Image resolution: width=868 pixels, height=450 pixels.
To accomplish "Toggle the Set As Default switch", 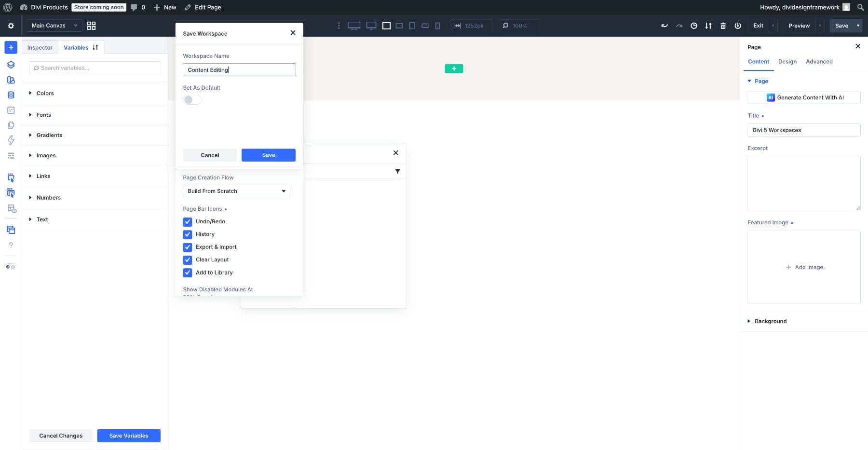I will [x=192, y=100].
